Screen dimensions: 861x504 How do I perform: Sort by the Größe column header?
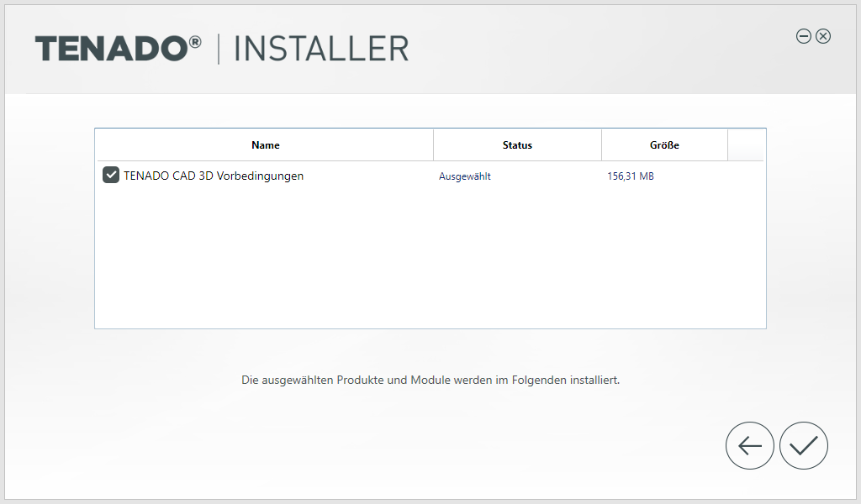pos(664,145)
